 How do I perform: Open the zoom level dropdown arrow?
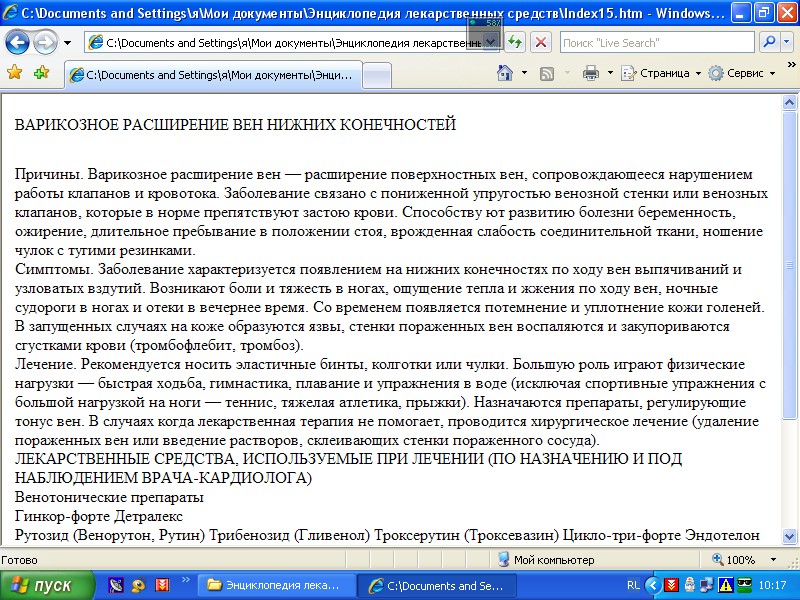773,560
